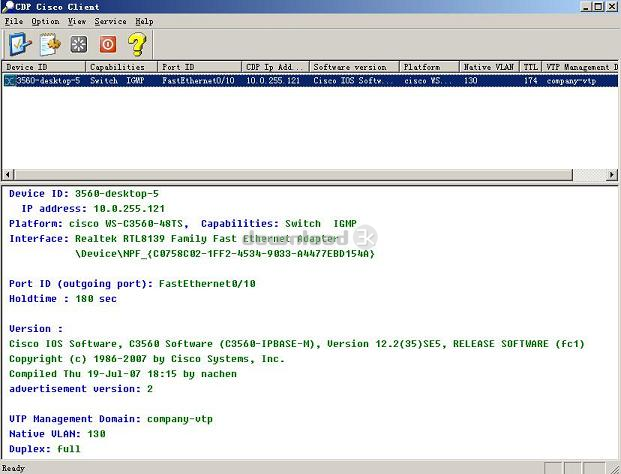Open the File menu

(x=13, y=21)
